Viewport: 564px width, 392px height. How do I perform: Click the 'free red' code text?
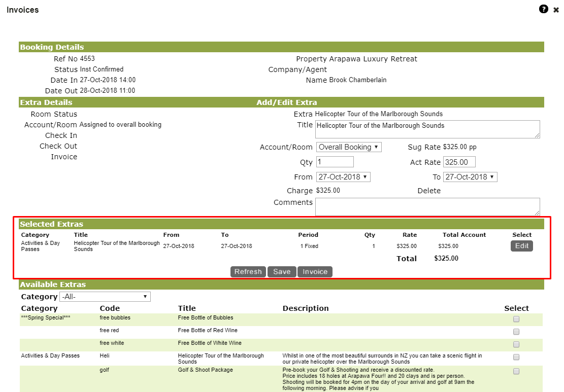tap(109, 330)
